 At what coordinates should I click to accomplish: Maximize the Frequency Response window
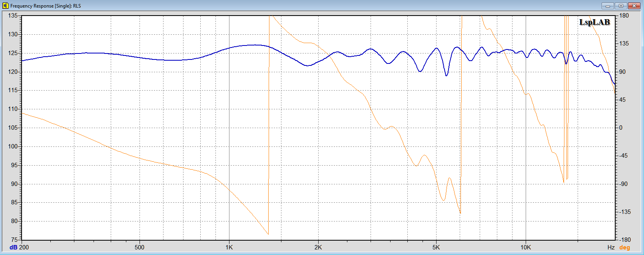(621, 6)
